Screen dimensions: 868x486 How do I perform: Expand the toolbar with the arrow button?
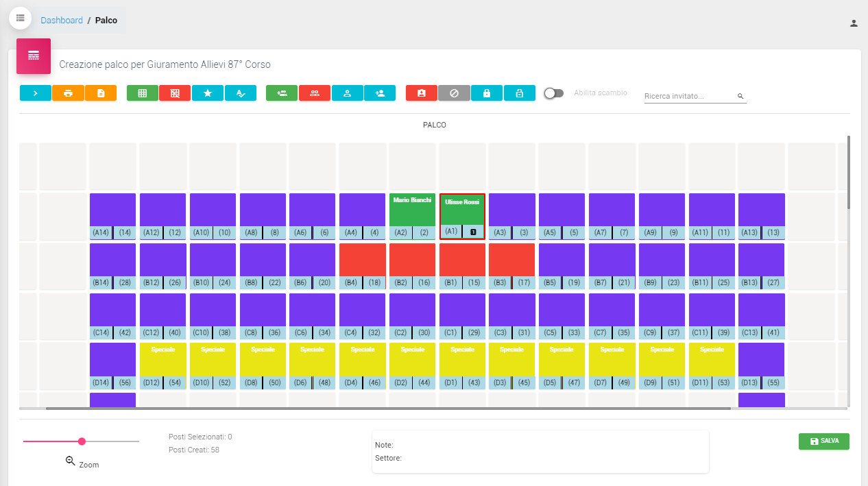coord(36,93)
